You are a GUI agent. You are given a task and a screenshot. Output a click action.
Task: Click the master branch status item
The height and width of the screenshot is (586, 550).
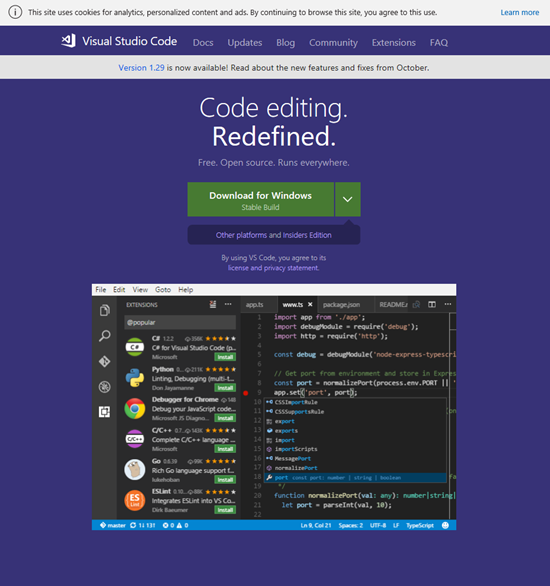click(x=112, y=525)
